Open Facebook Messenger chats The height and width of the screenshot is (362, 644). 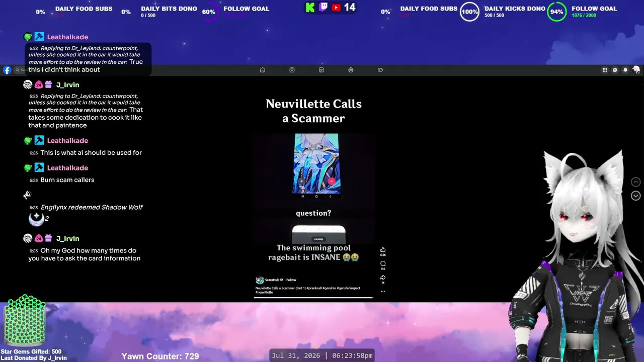click(x=615, y=70)
